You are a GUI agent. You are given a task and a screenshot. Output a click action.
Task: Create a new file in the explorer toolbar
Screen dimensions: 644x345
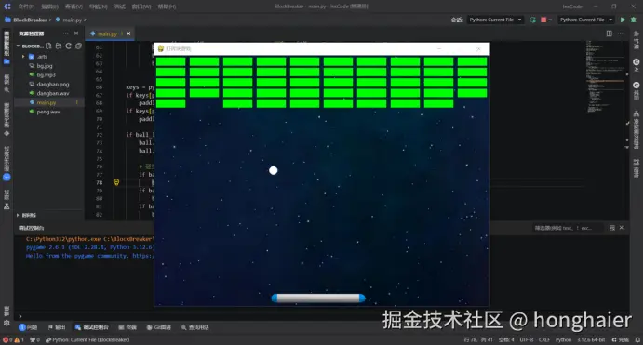point(48,46)
